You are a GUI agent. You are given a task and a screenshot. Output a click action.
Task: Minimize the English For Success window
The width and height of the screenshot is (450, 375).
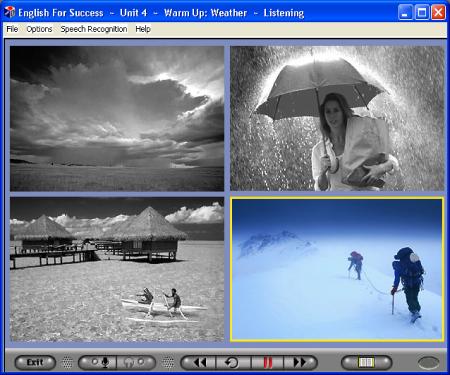coord(405,13)
